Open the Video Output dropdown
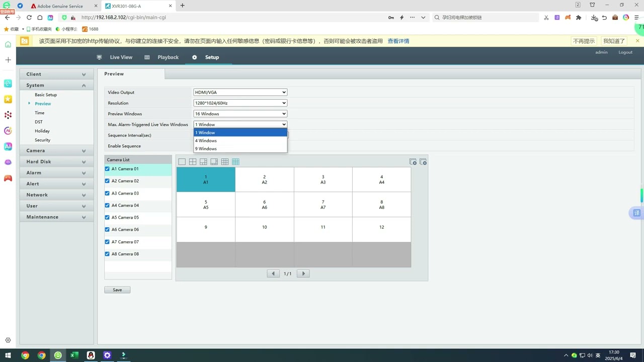Viewport: 644px width, 362px height. pyautogui.click(x=240, y=93)
